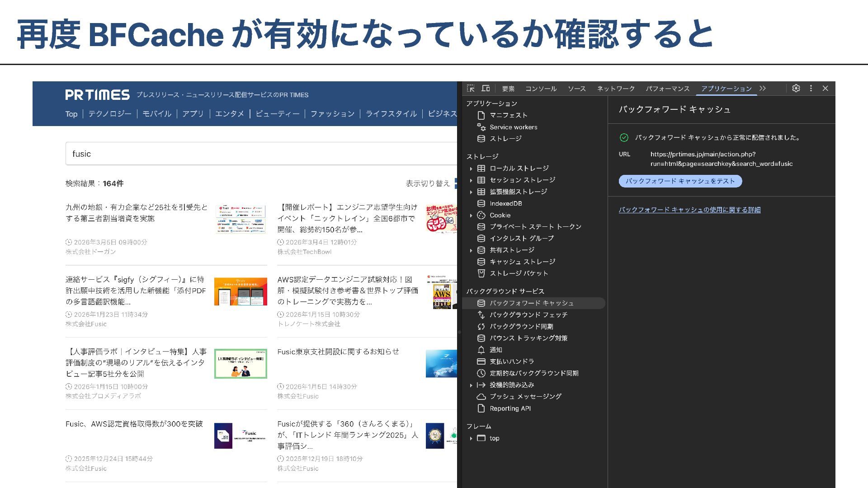Image resolution: width=868 pixels, height=488 pixels.
Task: Open back-forward cache usage details link
Action: 689,210
